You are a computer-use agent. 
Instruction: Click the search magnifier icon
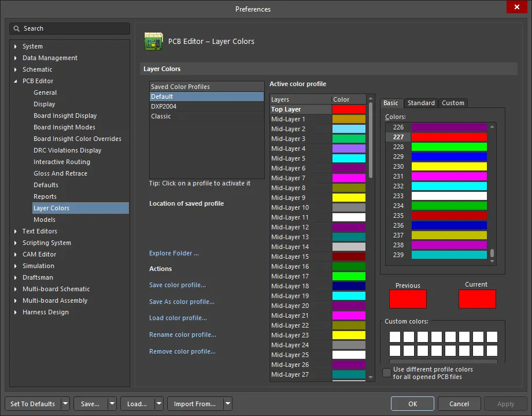pyautogui.click(x=16, y=28)
